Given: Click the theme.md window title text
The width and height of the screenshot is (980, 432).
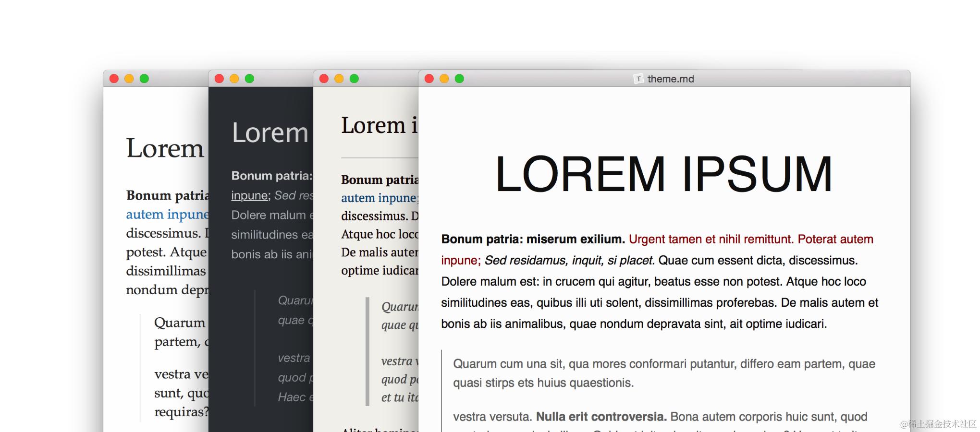Looking at the screenshot, I should [671, 79].
